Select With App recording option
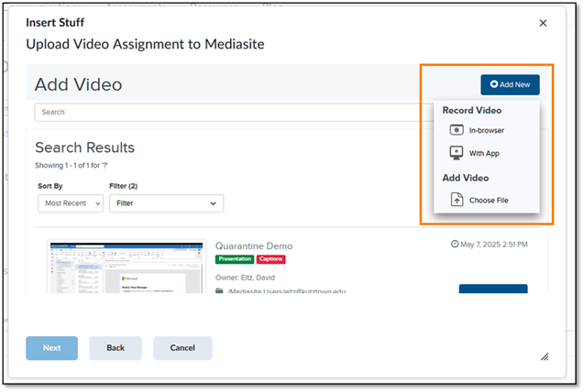This screenshot has height=392, width=584. tap(484, 153)
